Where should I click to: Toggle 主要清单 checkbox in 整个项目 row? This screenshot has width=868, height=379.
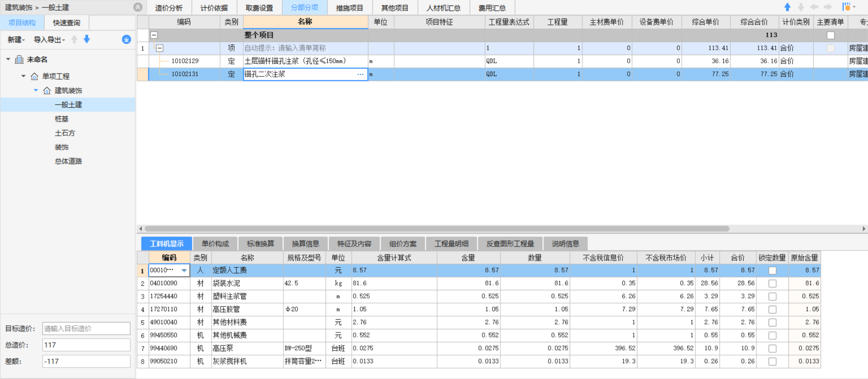click(830, 35)
